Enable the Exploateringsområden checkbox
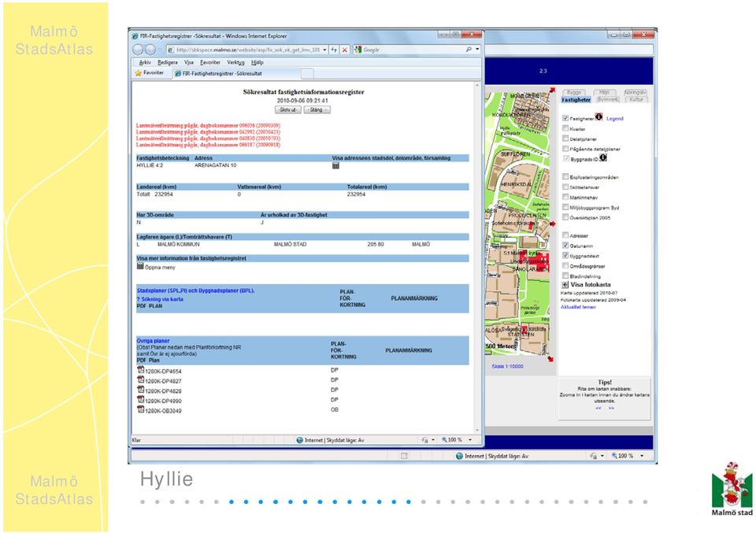756x533 pixels. click(x=565, y=176)
